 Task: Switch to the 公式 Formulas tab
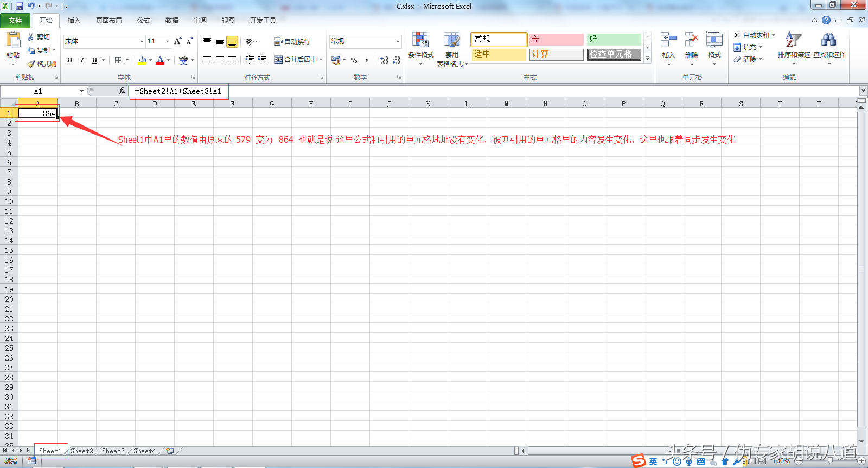pos(144,21)
